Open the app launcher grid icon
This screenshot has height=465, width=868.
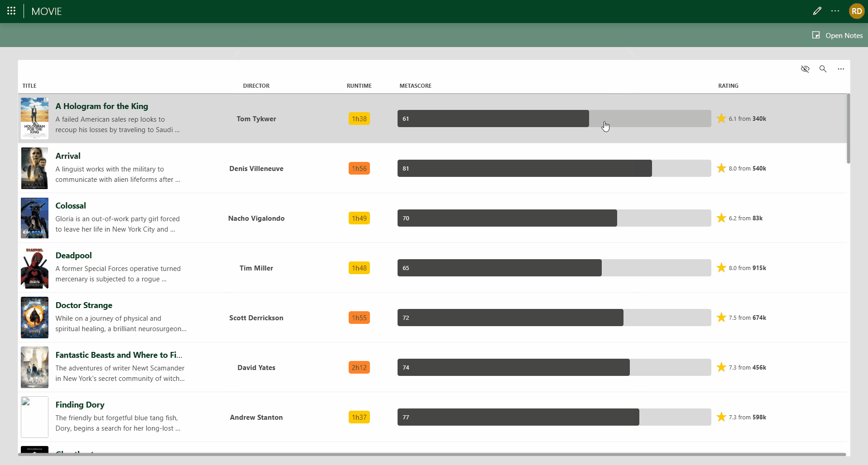pyautogui.click(x=11, y=11)
